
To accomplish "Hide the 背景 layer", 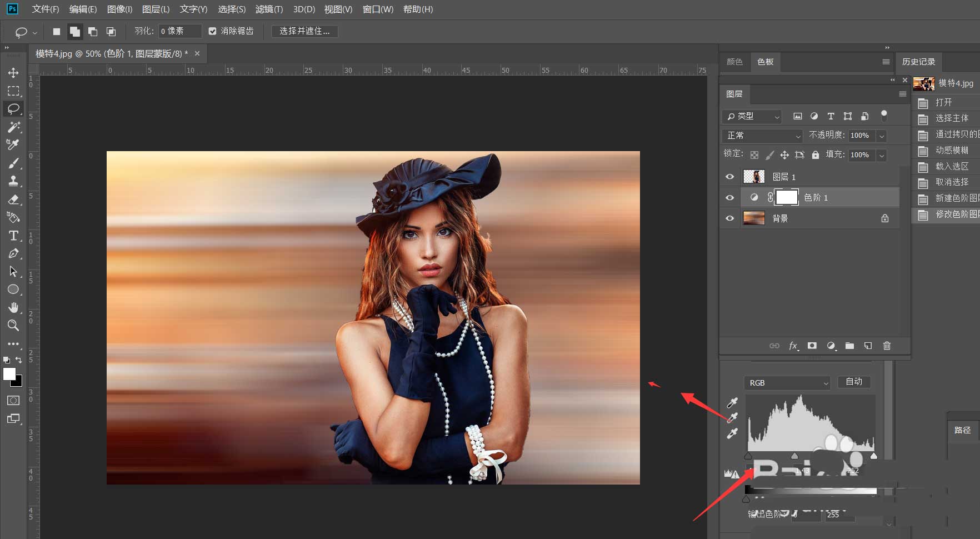I will coord(730,218).
